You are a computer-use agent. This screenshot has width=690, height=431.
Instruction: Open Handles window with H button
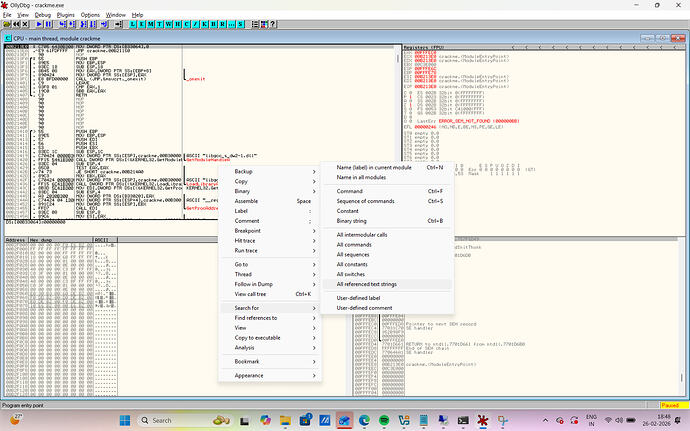point(177,24)
